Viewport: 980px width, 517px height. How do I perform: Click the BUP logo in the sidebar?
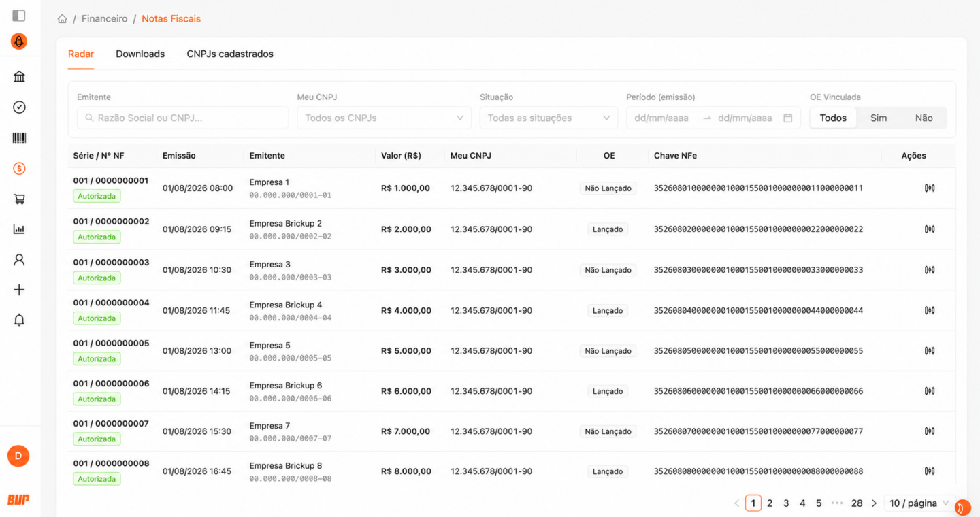pyautogui.click(x=18, y=499)
